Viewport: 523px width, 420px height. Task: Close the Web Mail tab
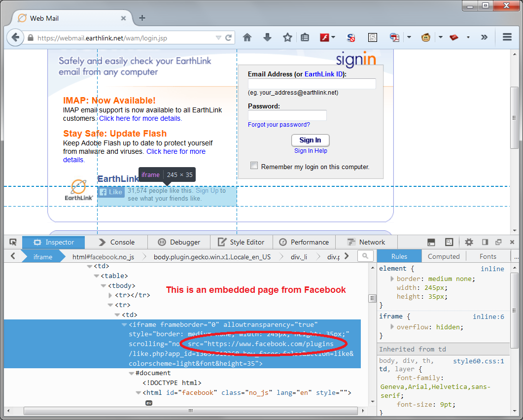coord(123,18)
